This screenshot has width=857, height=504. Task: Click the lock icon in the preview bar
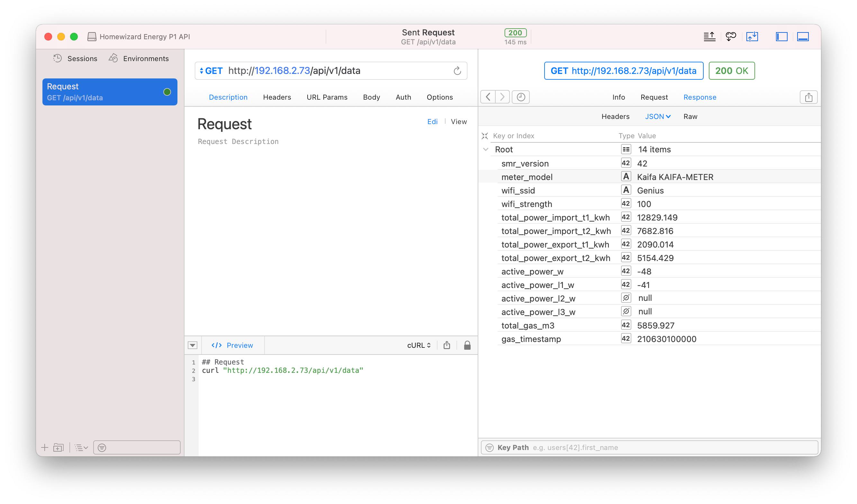pyautogui.click(x=467, y=345)
